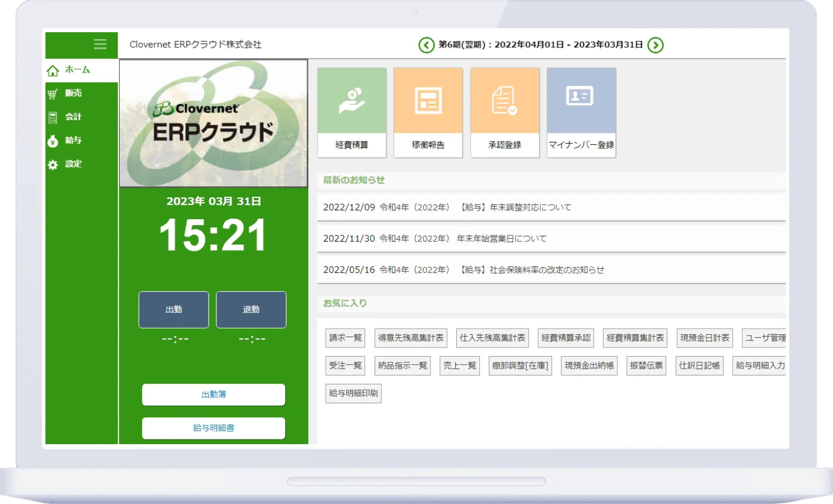Image resolution: width=833 pixels, height=504 pixels.
Task: Click the date 2023年 03月 31日
Action: click(213, 201)
